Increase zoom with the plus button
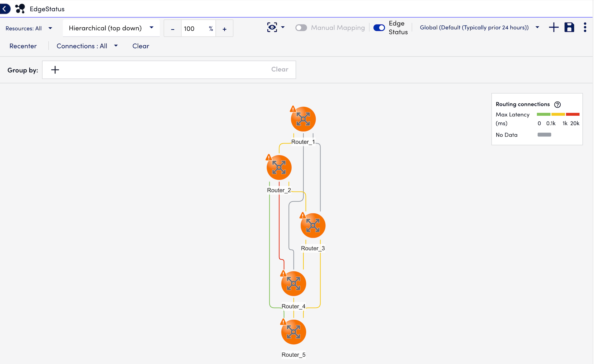 pyautogui.click(x=224, y=29)
